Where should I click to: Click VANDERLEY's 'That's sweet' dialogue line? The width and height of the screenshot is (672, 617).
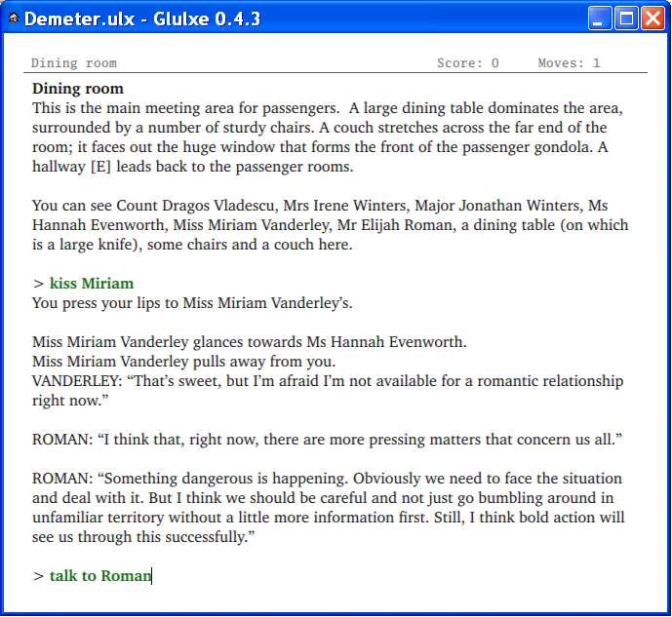point(328,391)
